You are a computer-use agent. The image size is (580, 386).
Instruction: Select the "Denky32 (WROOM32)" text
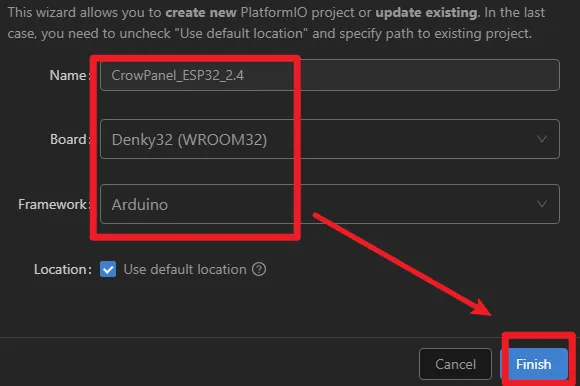click(x=189, y=140)
